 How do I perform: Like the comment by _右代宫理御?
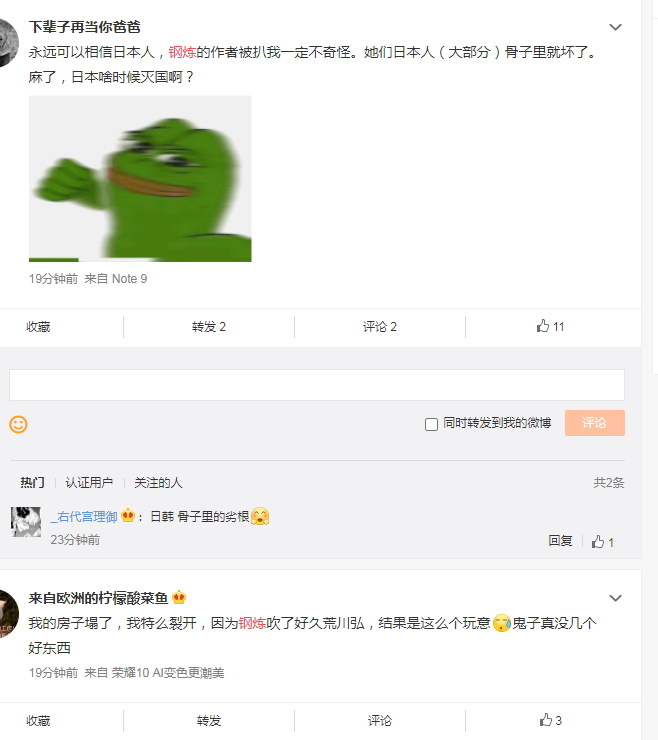603,542
